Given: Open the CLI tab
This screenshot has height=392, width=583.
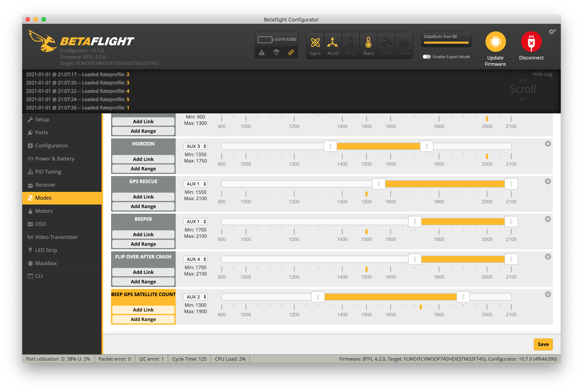Looking at the screenshot, I should [x=62, y=276].
